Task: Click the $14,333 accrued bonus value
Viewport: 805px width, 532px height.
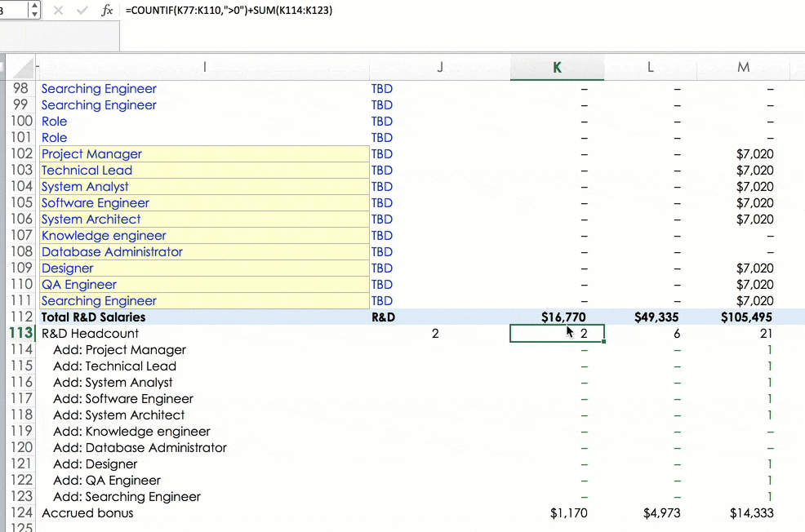Action: 752,513
